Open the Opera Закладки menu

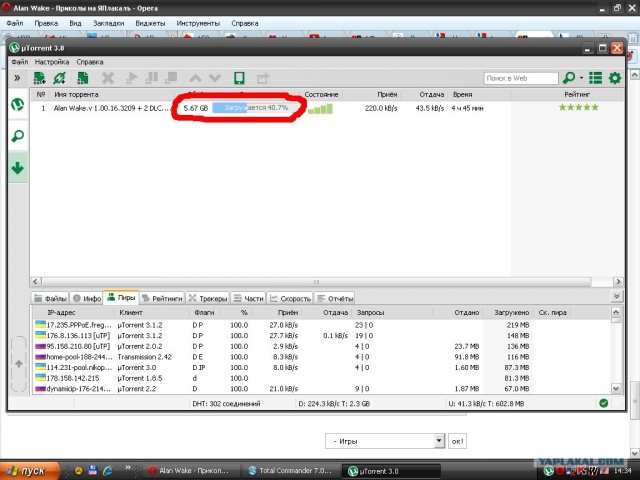(x=109, y=23)
